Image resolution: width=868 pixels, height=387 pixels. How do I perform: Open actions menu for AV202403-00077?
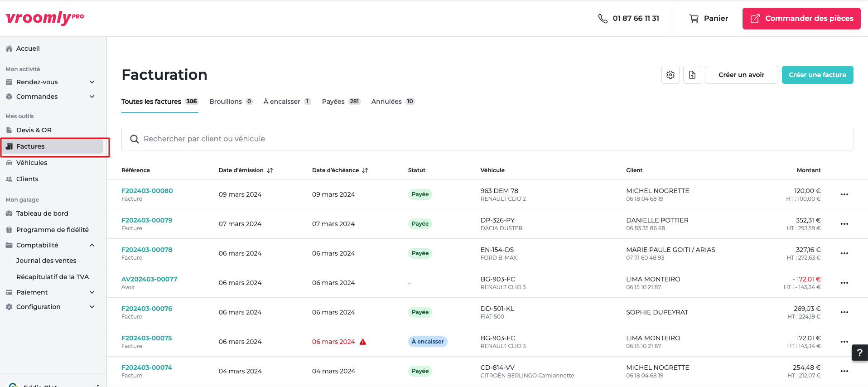coord(844,283)
